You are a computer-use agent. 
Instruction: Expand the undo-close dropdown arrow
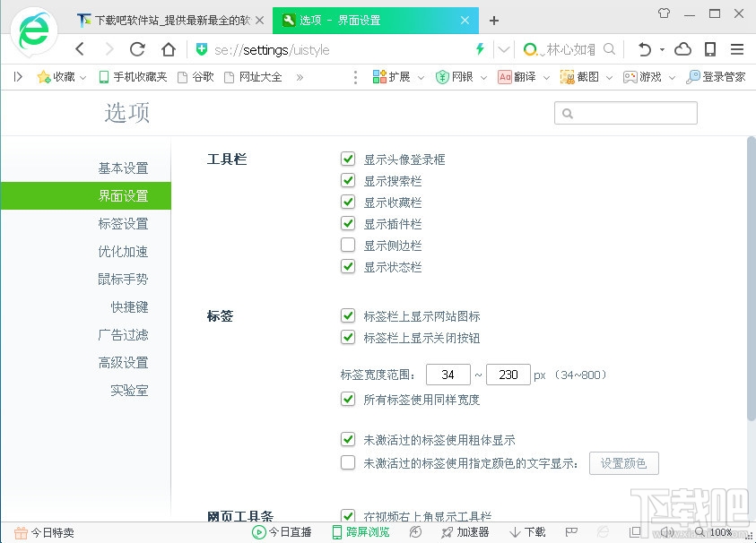[x=662, y=49]
